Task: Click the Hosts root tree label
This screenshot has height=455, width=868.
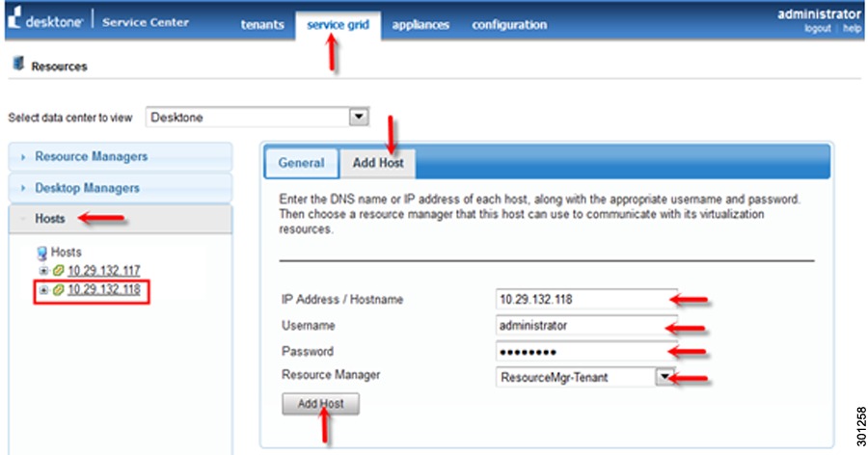Action: click(66, 253)
